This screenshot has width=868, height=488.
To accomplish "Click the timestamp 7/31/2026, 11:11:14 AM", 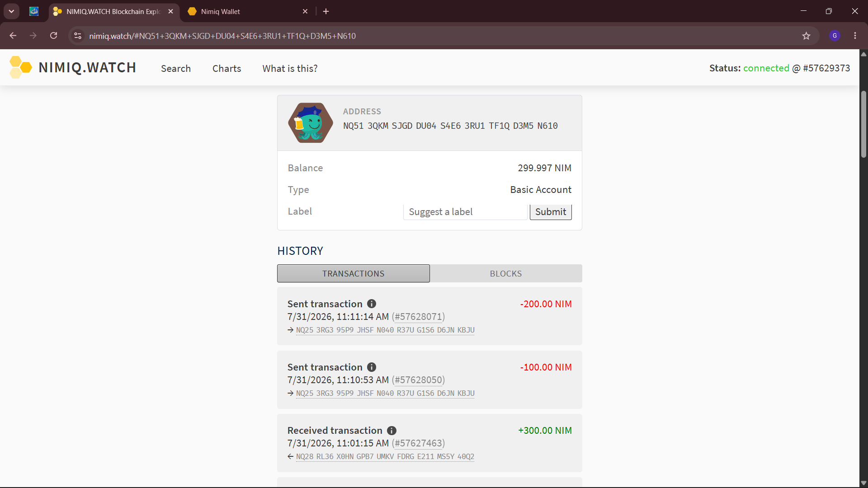I will (x=338, y=317).
